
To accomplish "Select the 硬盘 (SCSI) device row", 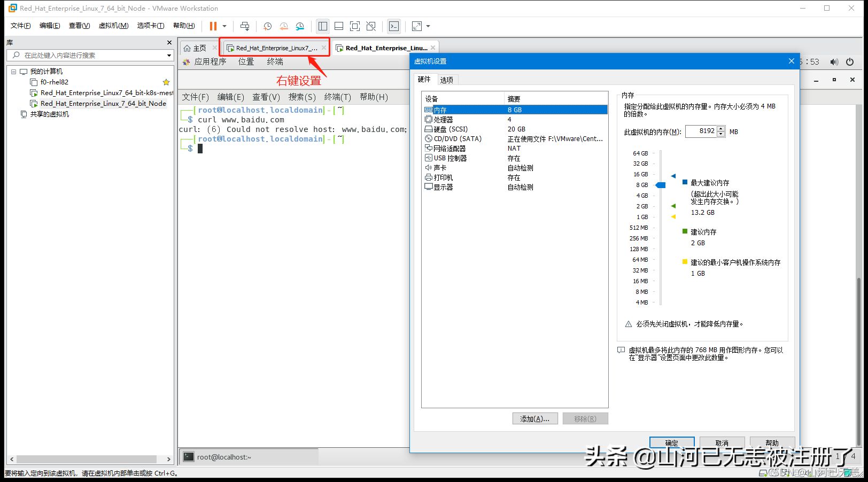I will click(x=515, y=129).
